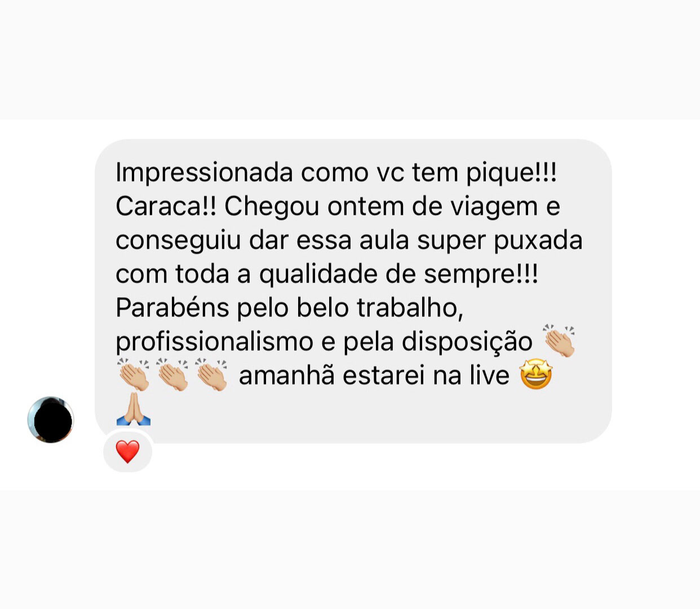Viewport: 700px width, 609px height.
Task: Tap the red heart reaction
Action: coord(127,452)
